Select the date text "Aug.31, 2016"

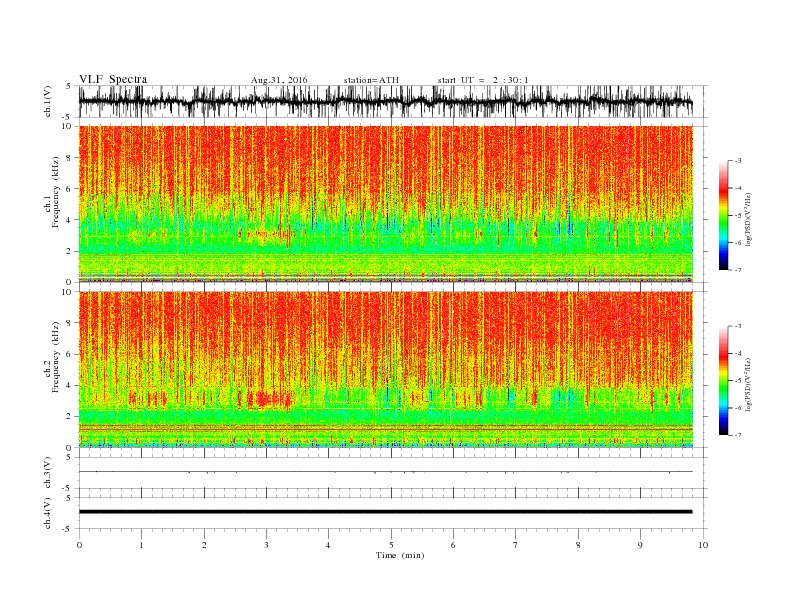279,80
